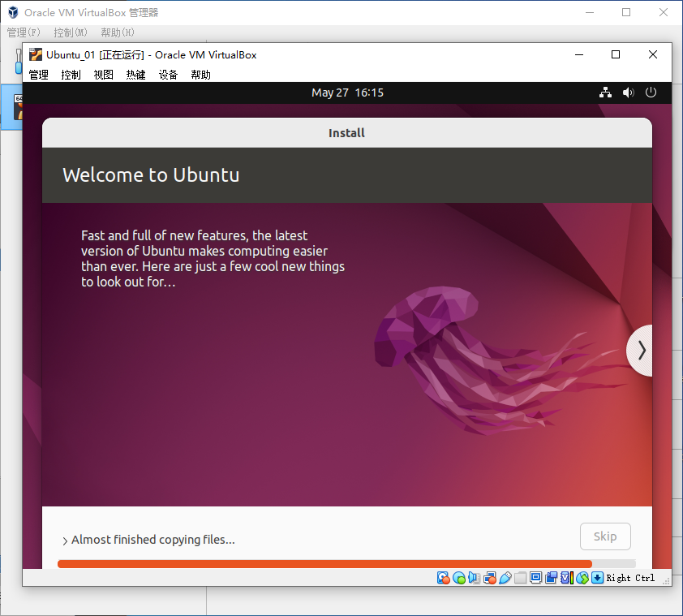Screen dimensions: 683x616
Task: Click the shared folders status icon
Action: click(x=520, y=578)
